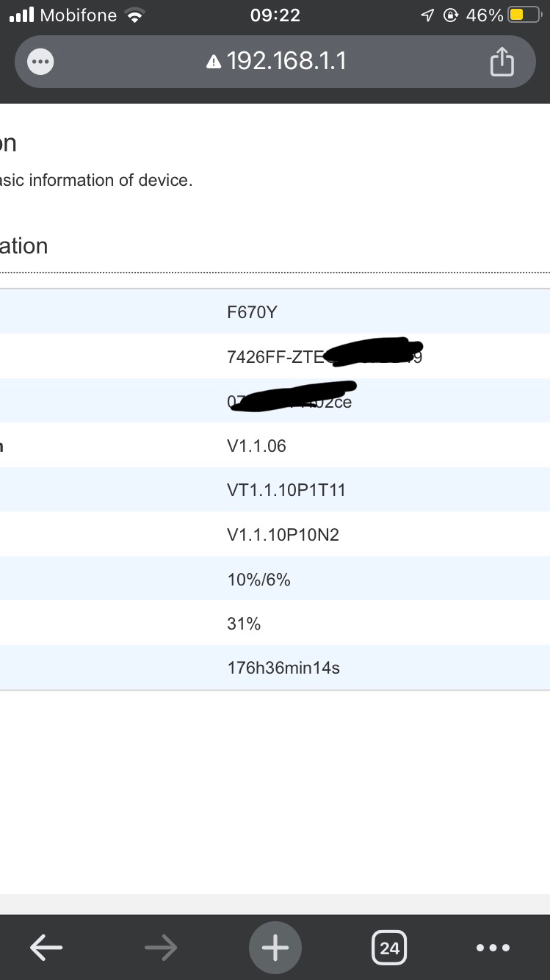550x980 pixels.
Task: Tap the Wi-Fi icon in status bar
Action: (x=134, y=15)
